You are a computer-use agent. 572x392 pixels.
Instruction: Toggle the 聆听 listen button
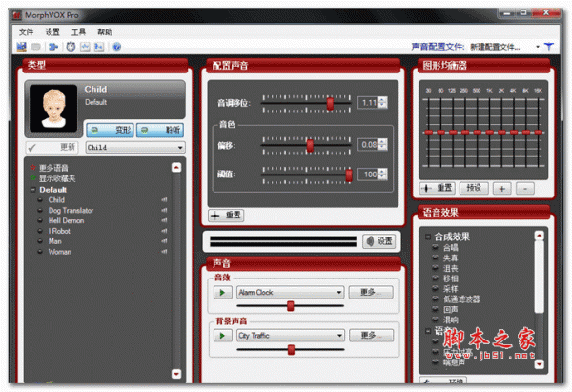pos(160,130)
